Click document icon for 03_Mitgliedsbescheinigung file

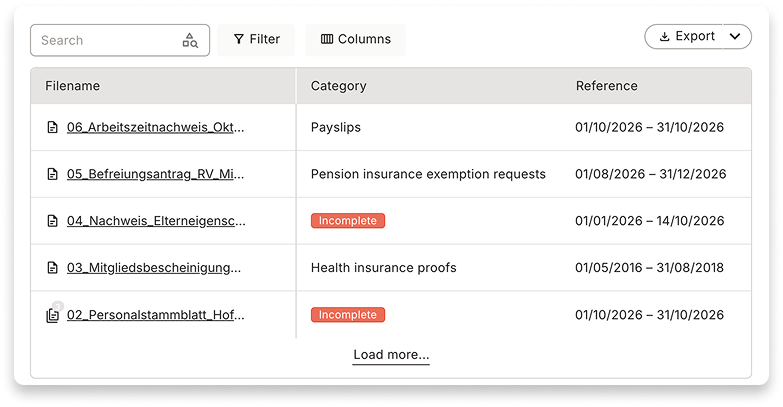tap(52, 268)
